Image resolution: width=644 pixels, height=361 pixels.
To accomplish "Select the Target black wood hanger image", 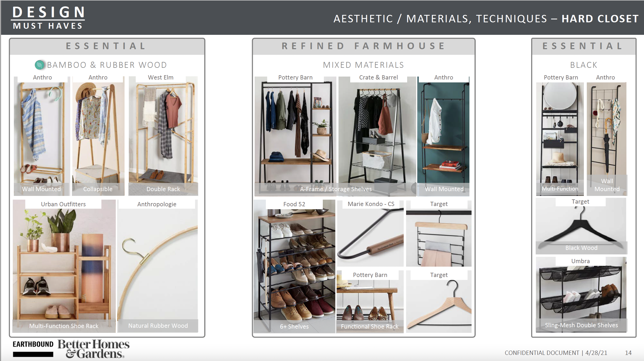I will coord(581,226).
